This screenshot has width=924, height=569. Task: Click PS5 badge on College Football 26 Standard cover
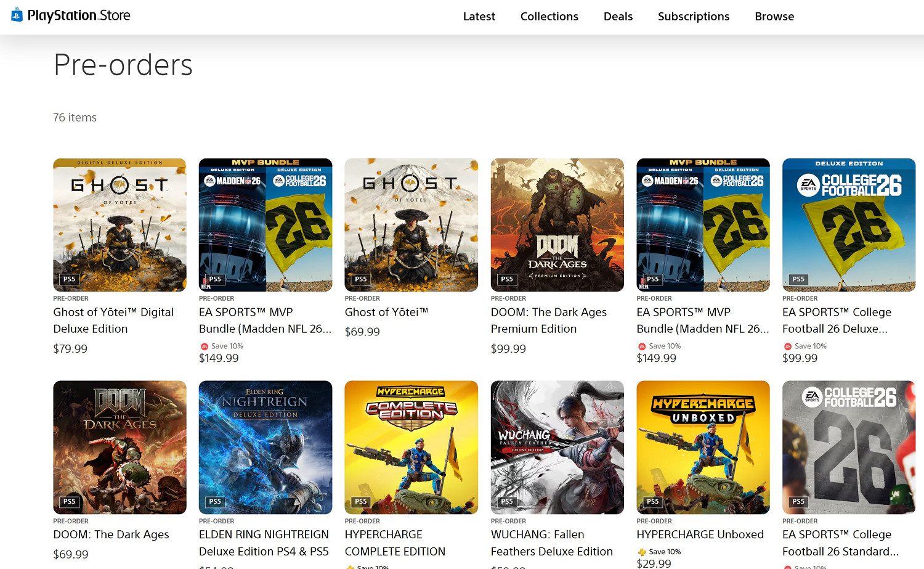tap(798, 501)
